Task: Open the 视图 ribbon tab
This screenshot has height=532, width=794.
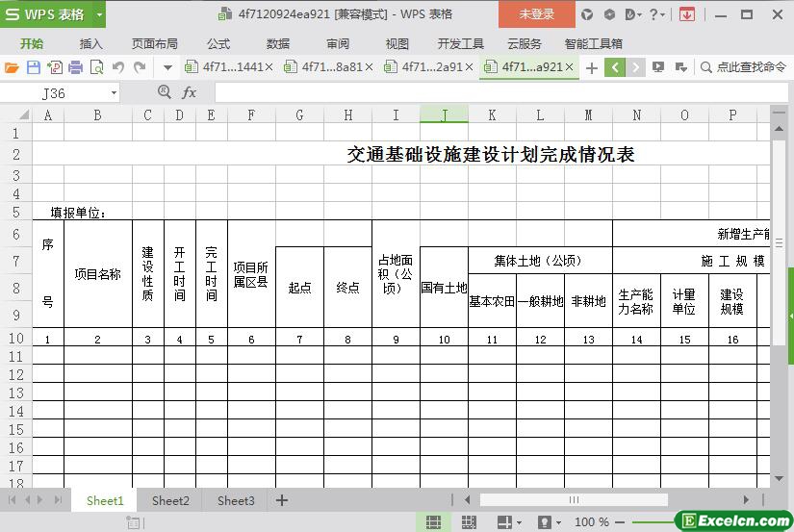Action: [x=397, y=44]
